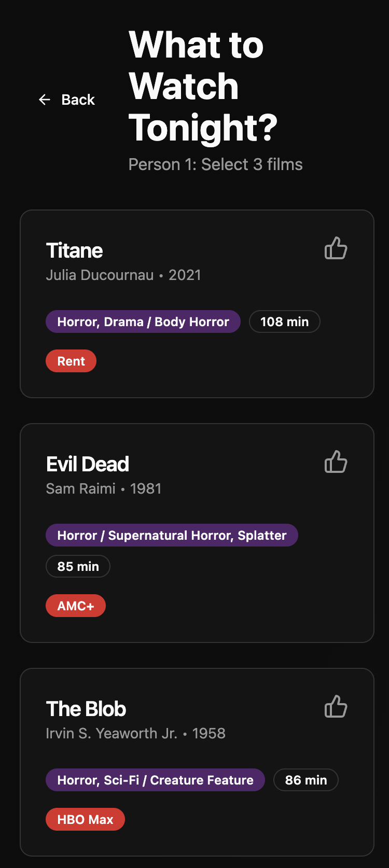Click the 85 min runtime pill
The height and width of the screenshot is (868, 389).
[x=78, y=566]
